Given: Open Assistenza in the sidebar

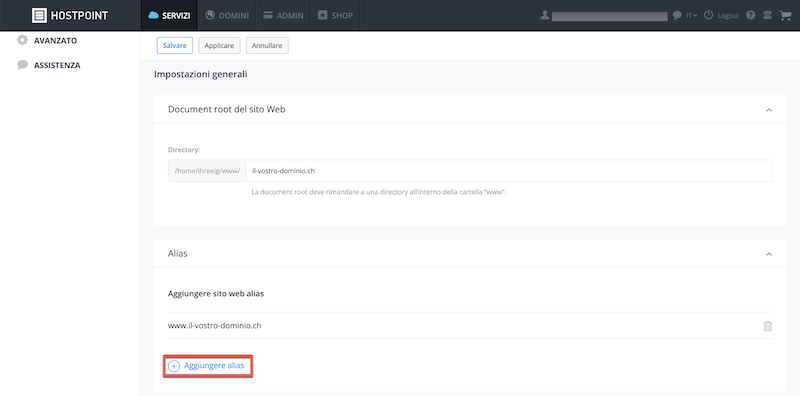Looking at the screenshot, I should coord(57,65).
